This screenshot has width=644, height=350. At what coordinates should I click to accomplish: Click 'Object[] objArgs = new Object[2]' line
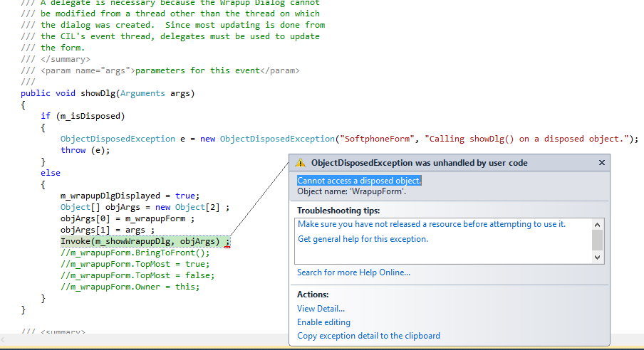(x=145, y=207)
